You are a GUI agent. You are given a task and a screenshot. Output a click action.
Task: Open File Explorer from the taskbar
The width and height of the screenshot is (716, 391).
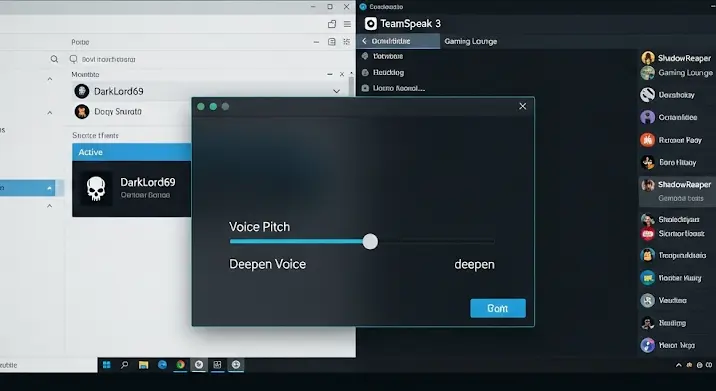(143, 365)
